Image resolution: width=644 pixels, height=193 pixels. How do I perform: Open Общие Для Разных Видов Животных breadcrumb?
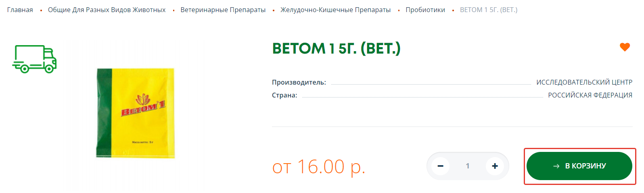coord(107,10)
